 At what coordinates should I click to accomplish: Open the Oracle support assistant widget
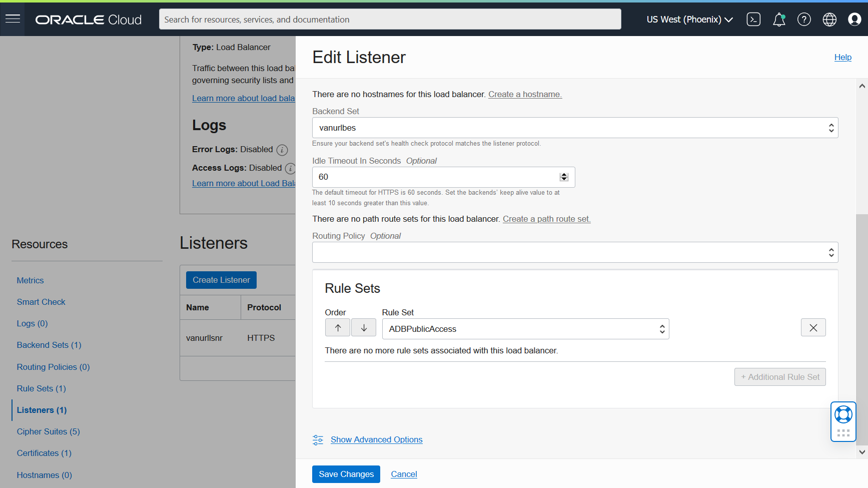pyautogui.click(x=843, y=414)
